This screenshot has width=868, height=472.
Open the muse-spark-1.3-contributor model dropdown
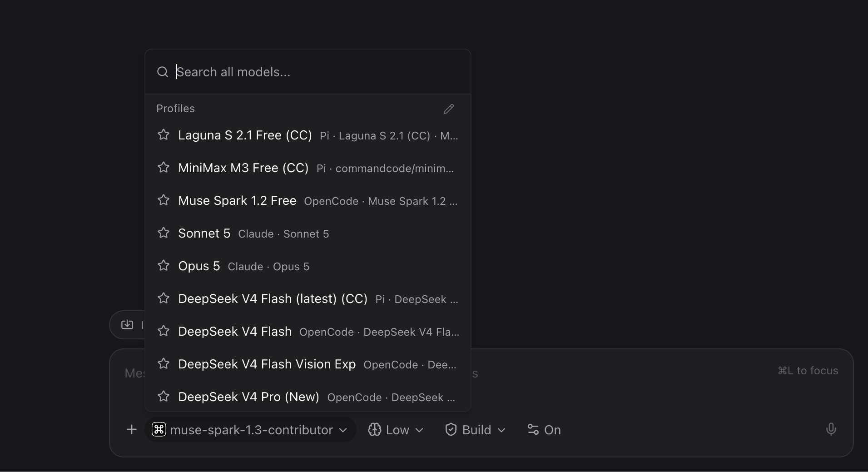coord(250,429)
